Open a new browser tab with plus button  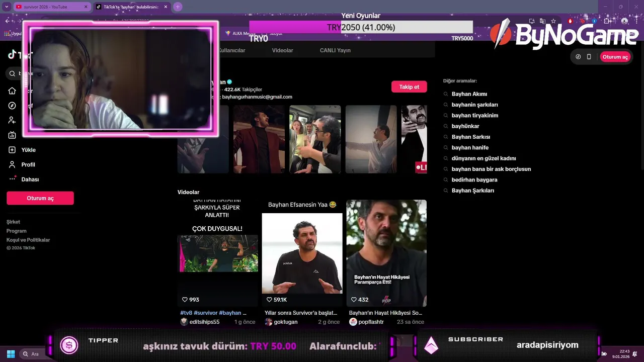[x=178, y=7]
